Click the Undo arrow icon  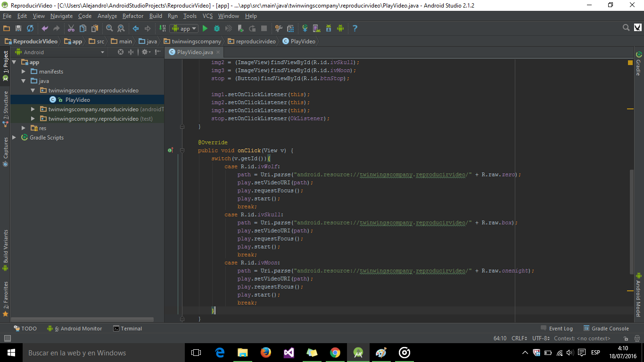45,28
